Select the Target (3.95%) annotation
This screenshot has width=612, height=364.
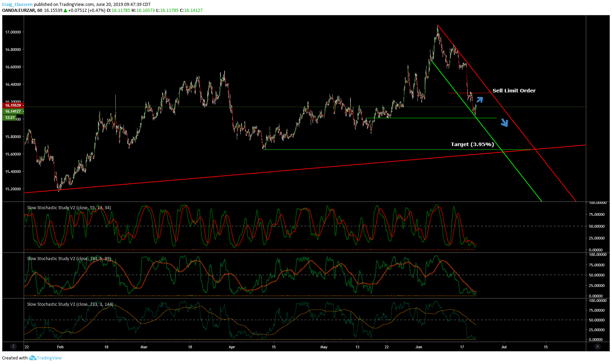473,144
